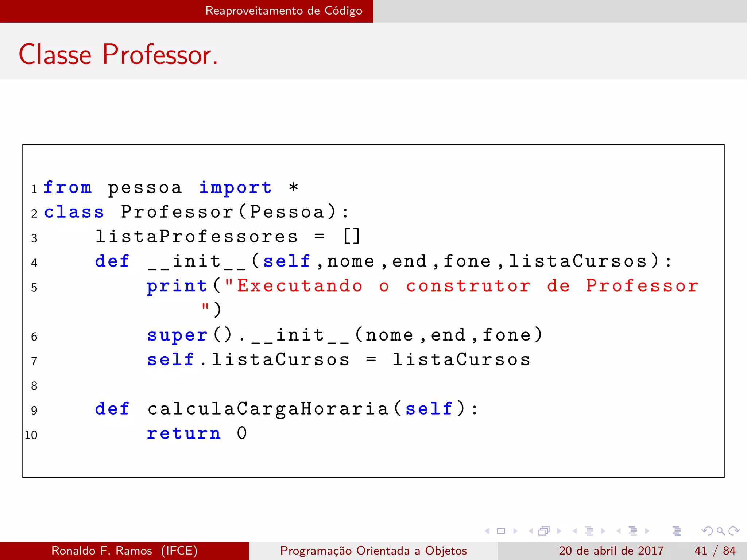
Task: Click 'from pessoa import *' code line
Action: [x=171, y=188]
